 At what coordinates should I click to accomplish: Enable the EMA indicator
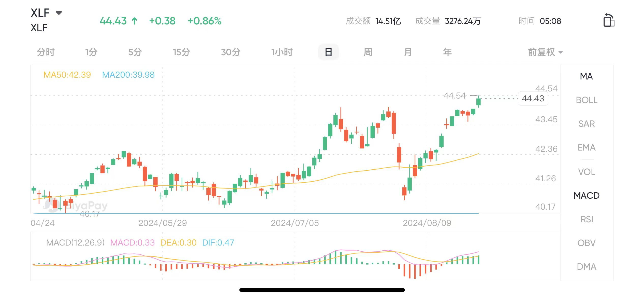click(x=587, y=147)
